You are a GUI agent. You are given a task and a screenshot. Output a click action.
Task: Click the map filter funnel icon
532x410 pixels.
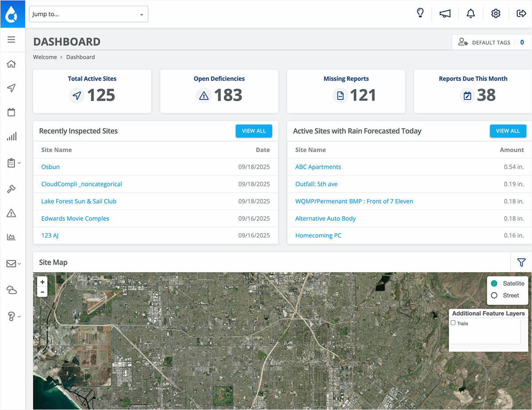tap(521, 262)
